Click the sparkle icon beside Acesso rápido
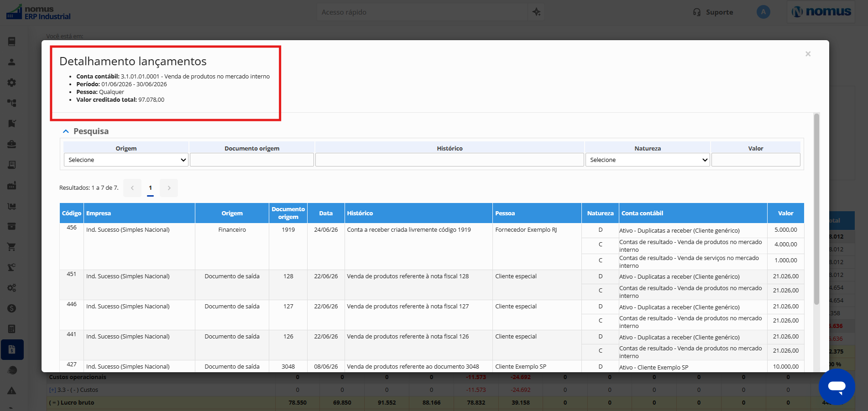868x411 pixels. coord(536,12)
